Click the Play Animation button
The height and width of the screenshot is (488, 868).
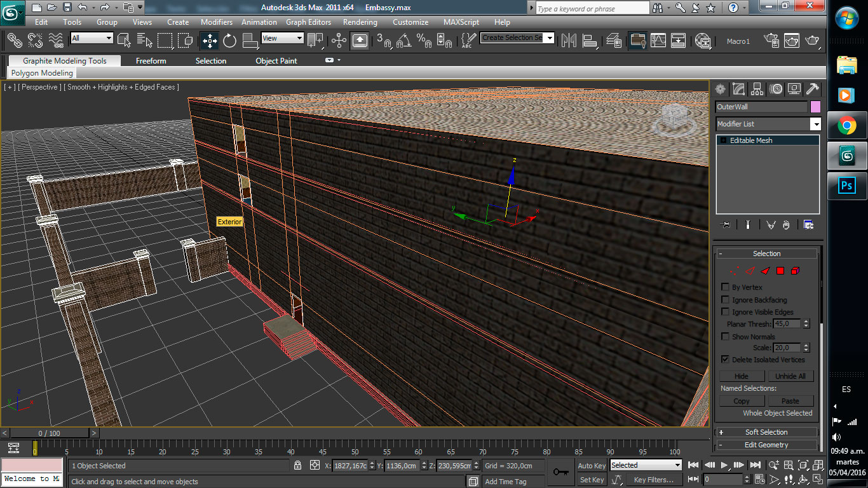pos(724,465)
